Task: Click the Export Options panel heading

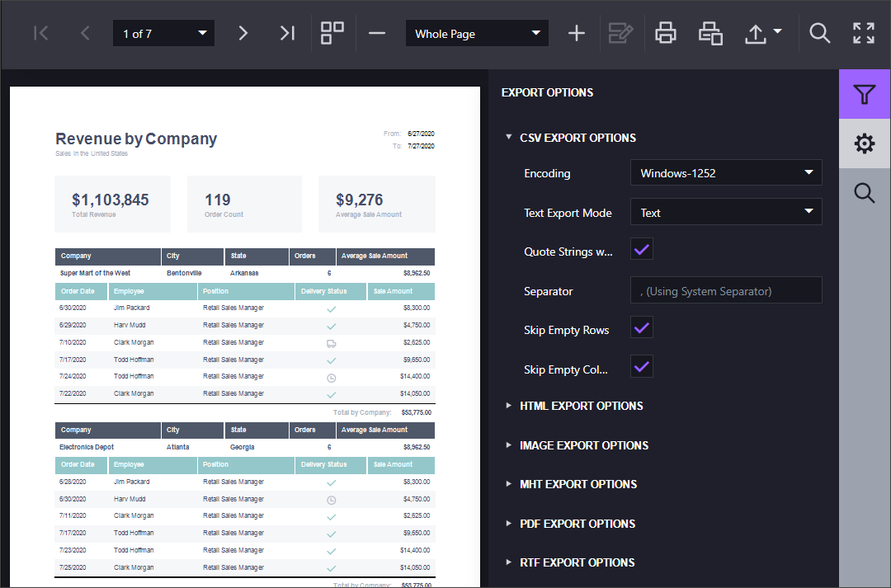Action: [x=547, y=92]
